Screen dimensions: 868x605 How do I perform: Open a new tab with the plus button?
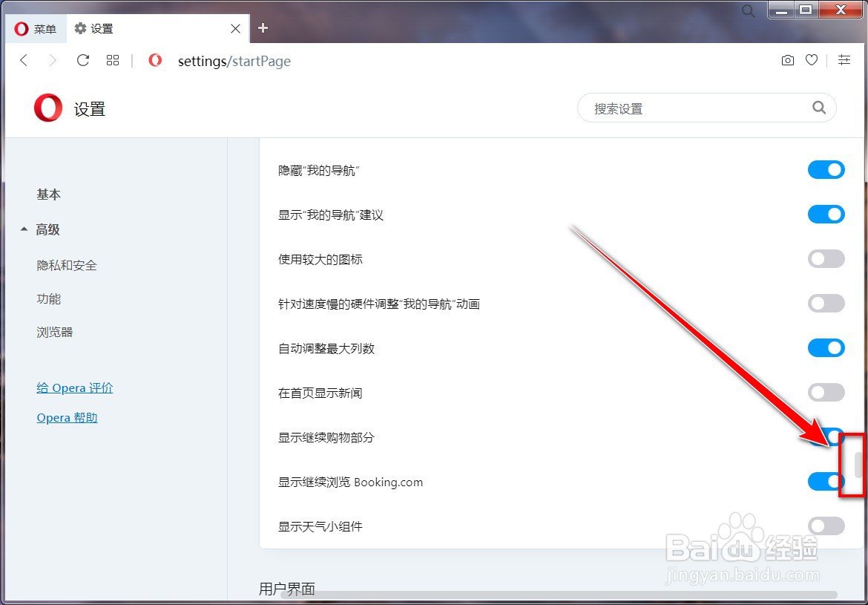[263, 28]
